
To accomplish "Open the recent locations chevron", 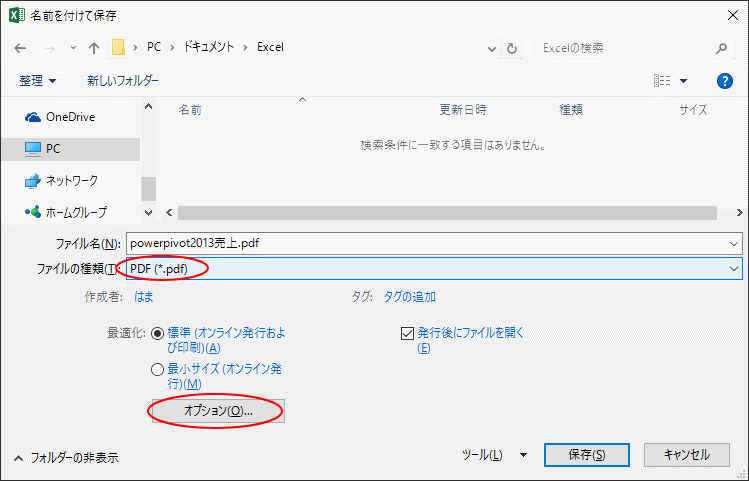I will (x=73, y=48).
